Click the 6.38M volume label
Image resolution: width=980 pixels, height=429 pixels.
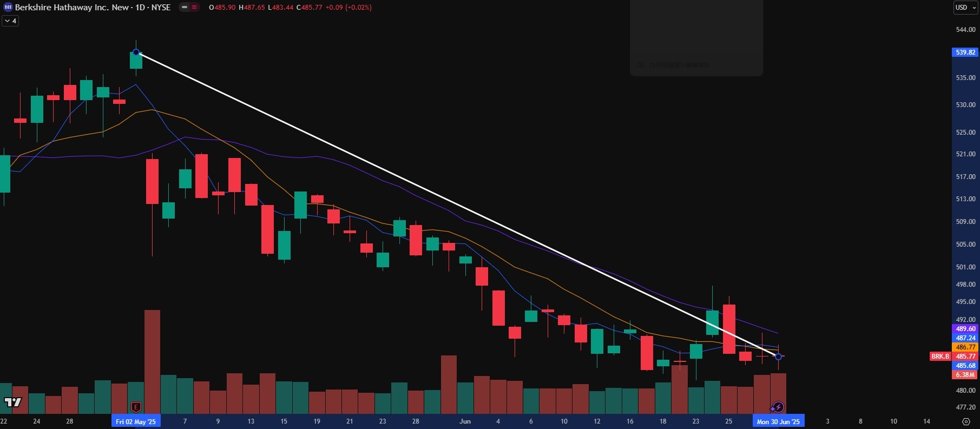click(965, 375)
